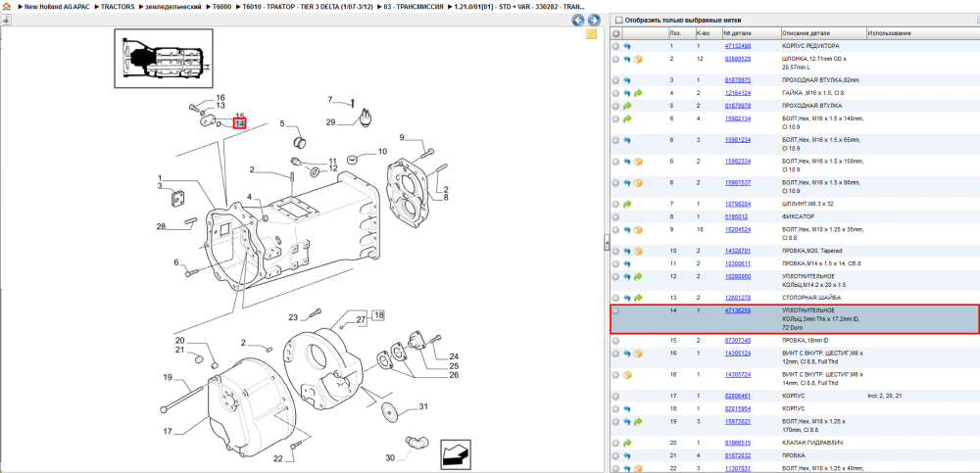980x473 pixels.
Task: Add ФИКСАТОР row with plus icon
Action: point(616,216)
